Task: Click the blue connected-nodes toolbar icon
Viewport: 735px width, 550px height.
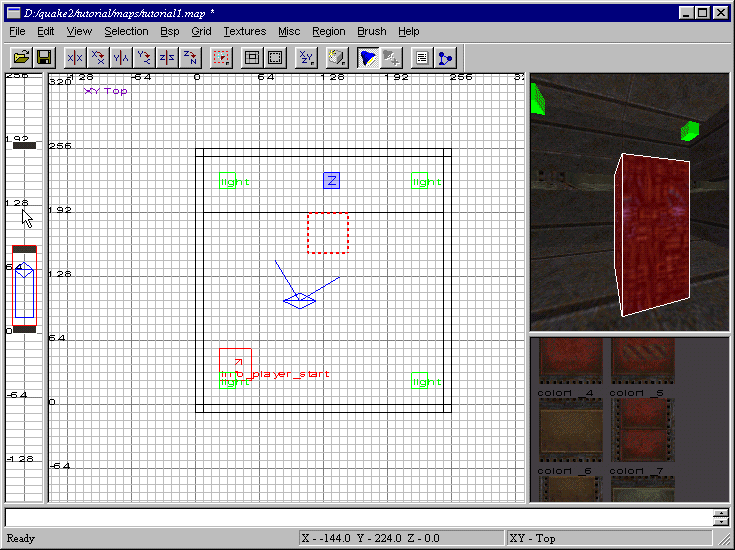Action: 445,58
